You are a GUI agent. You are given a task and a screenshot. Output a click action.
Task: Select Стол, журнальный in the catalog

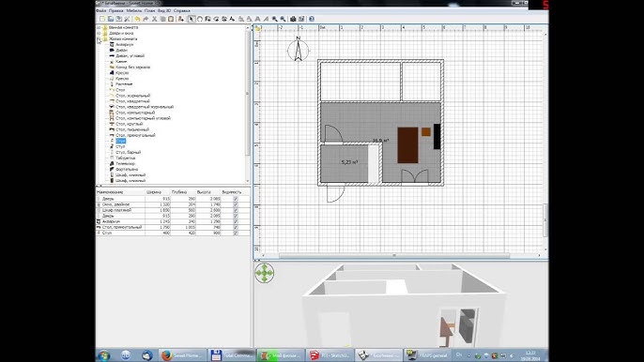click(132, 96)
